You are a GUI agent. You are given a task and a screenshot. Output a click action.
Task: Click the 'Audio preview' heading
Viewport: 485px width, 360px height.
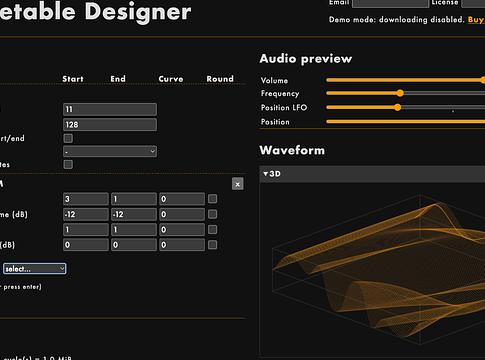306,59
